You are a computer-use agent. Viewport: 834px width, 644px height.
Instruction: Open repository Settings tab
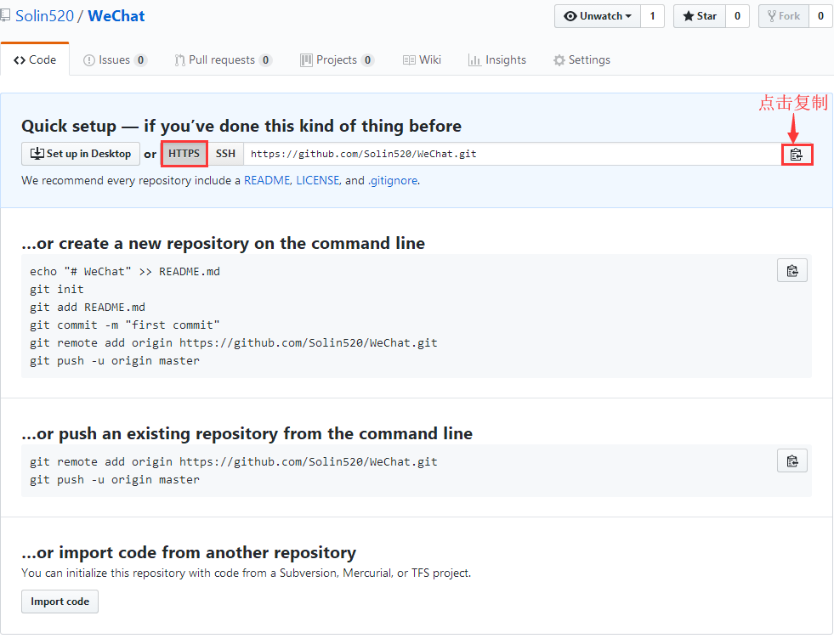582,60
